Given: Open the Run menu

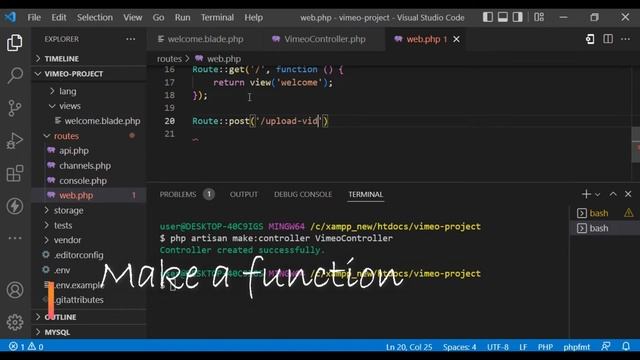Looking at the screenshot, I should (x=182, y=18).
